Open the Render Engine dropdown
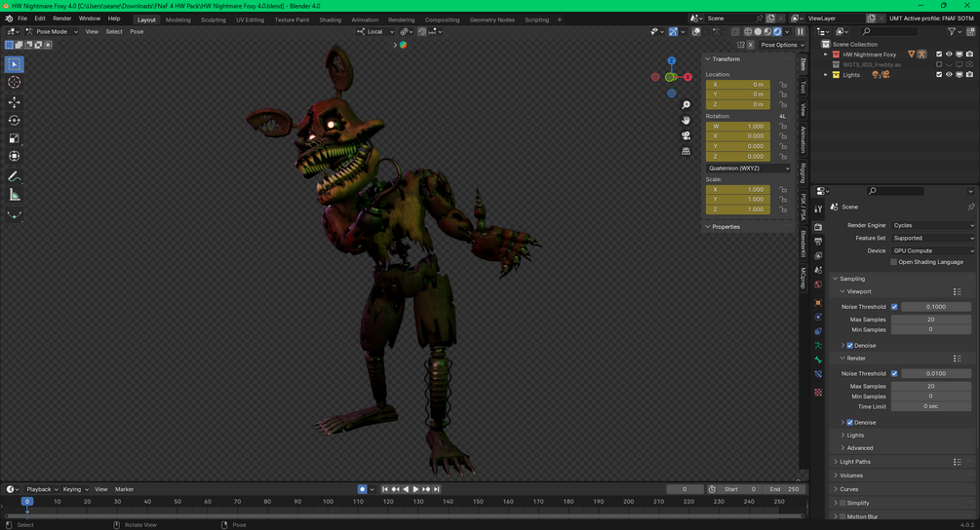980x530 pixels. tap(932, 225)
